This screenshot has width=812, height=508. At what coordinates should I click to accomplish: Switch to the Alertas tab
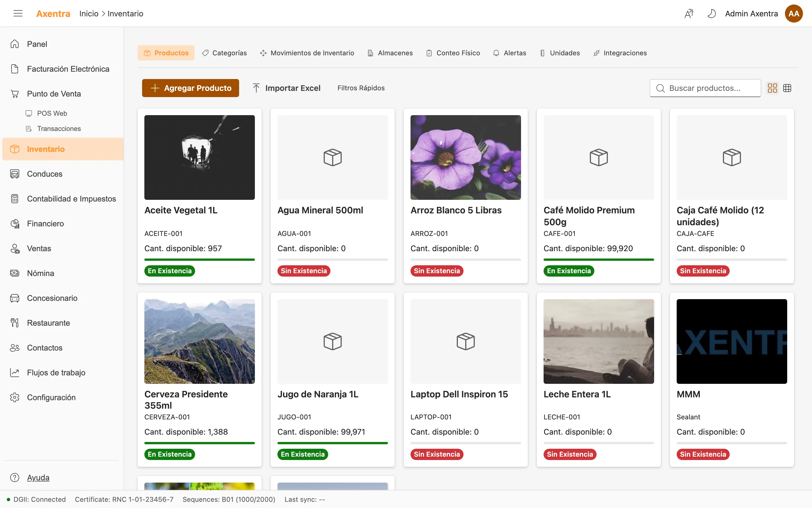(510, 53)
